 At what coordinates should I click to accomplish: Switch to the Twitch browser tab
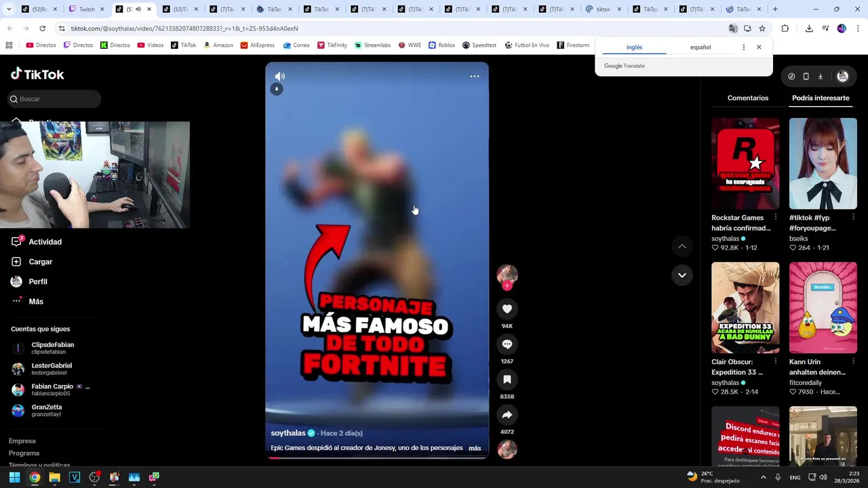tap(86, 9)
